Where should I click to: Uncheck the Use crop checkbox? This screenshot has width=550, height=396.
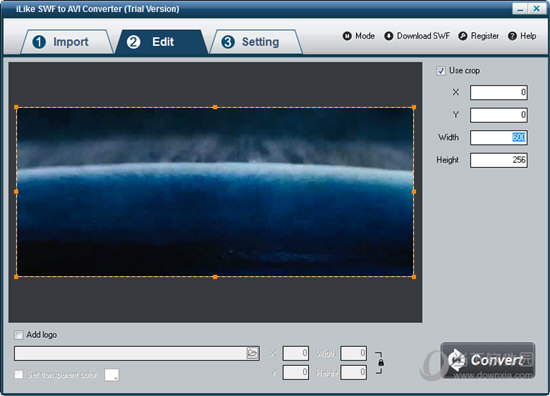(441, 71)
